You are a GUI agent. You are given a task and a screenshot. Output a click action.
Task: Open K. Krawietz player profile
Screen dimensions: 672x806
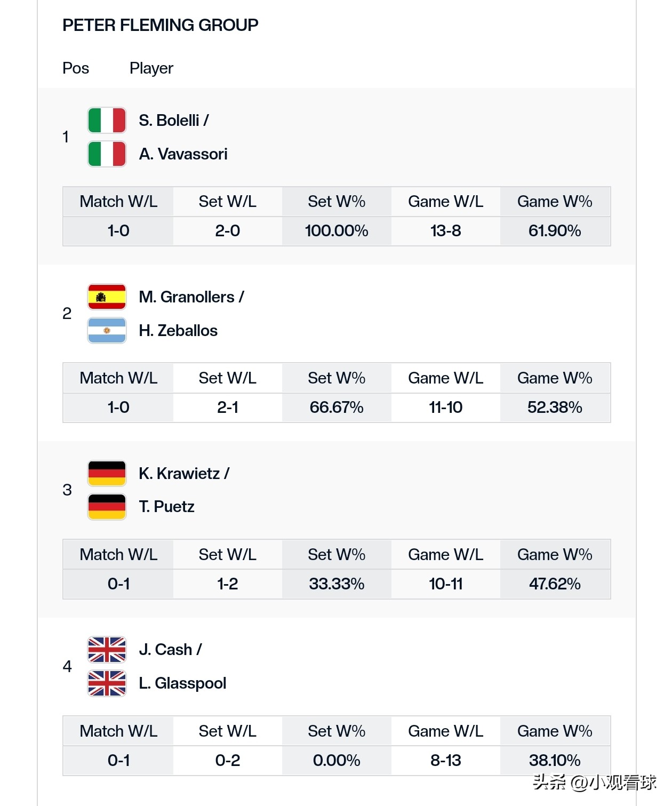tap(179, 474)
